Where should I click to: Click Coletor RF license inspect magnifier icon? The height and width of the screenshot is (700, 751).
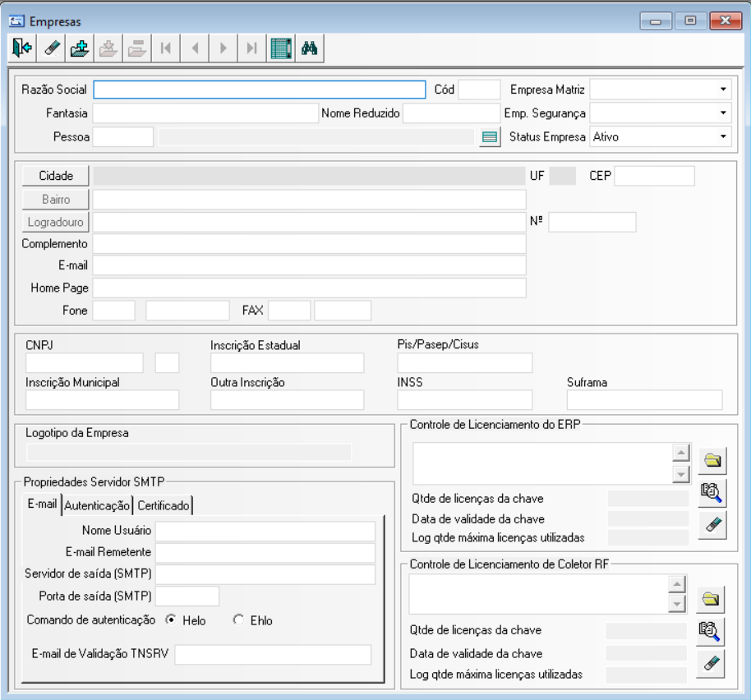click(x=710, y=631)
